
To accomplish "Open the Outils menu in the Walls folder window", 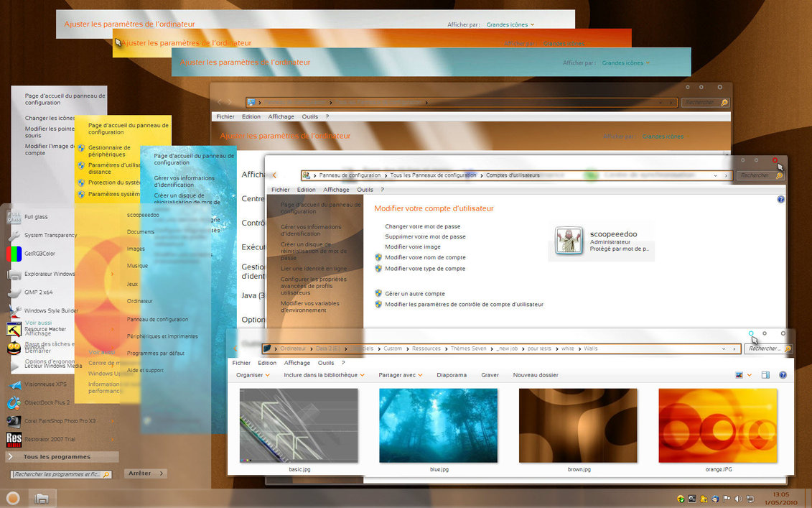I will (x=326, y=363).
